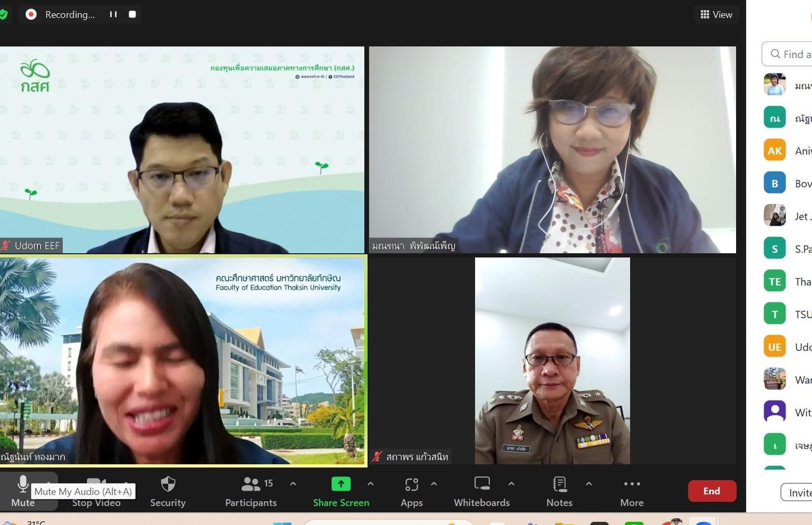
Task: Select the สถาพร แก้วสนิท video tile
Action: click(553, 361)
